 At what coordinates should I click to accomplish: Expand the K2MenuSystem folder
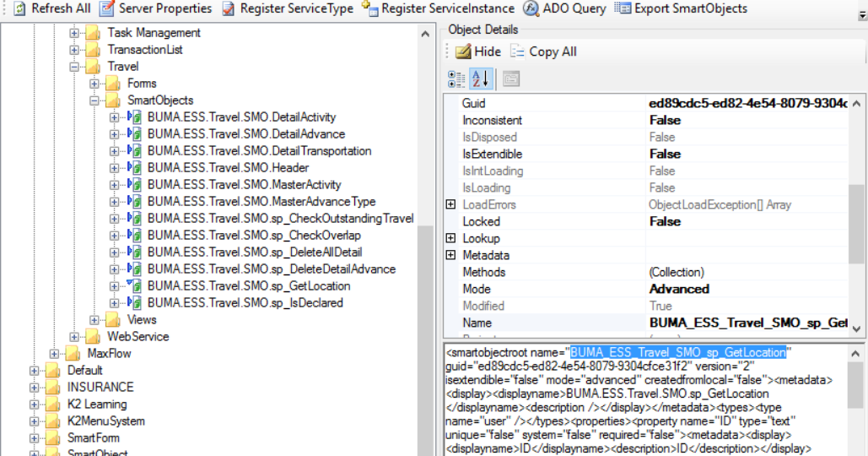click(x=35, y=421)
